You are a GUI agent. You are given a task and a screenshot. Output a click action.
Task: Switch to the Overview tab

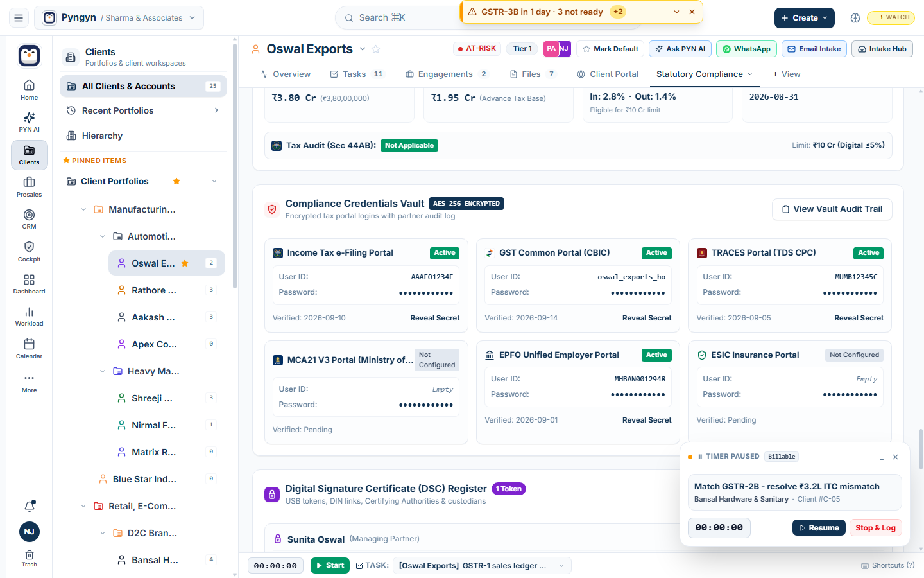coord(285,74)
